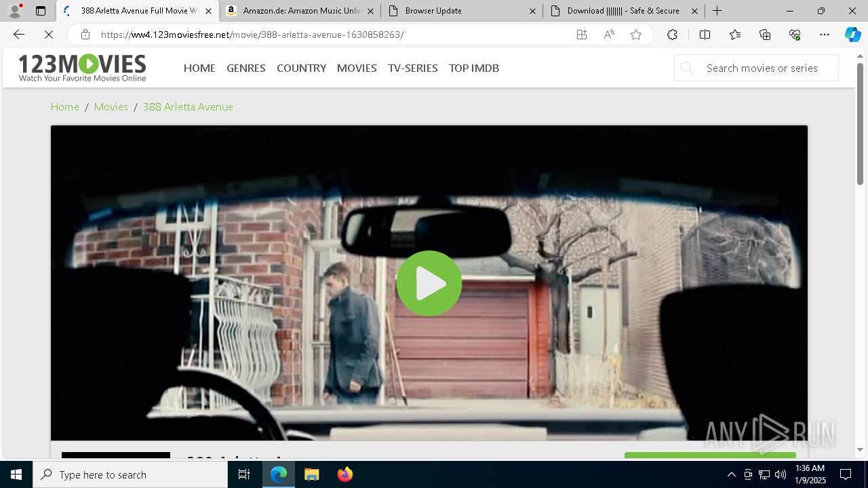The width and height of the screenshot is (868, 488).
Task: Open the volume tray icon
Action: tap(780, 474)
